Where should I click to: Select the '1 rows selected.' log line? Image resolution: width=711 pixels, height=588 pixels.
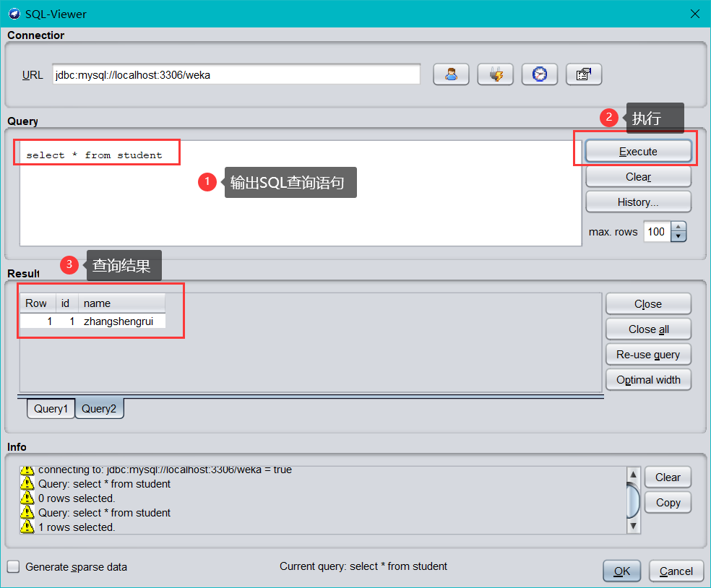point(77,527)
